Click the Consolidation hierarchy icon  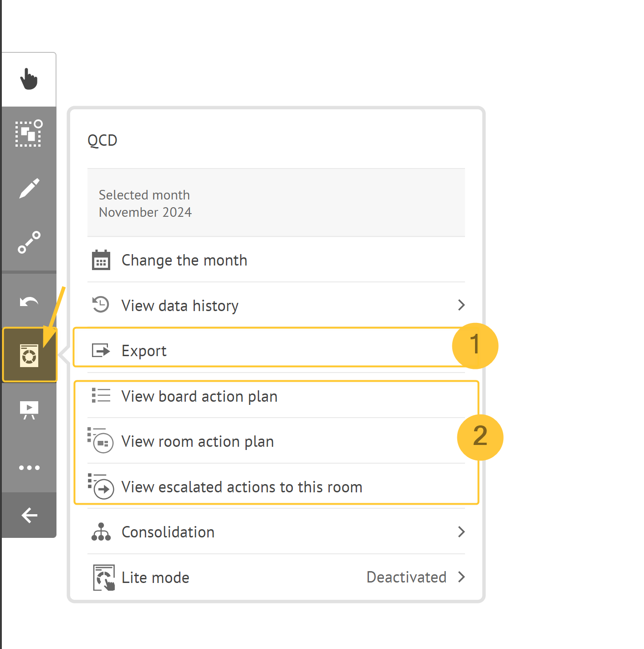click(x=101, y=531)
